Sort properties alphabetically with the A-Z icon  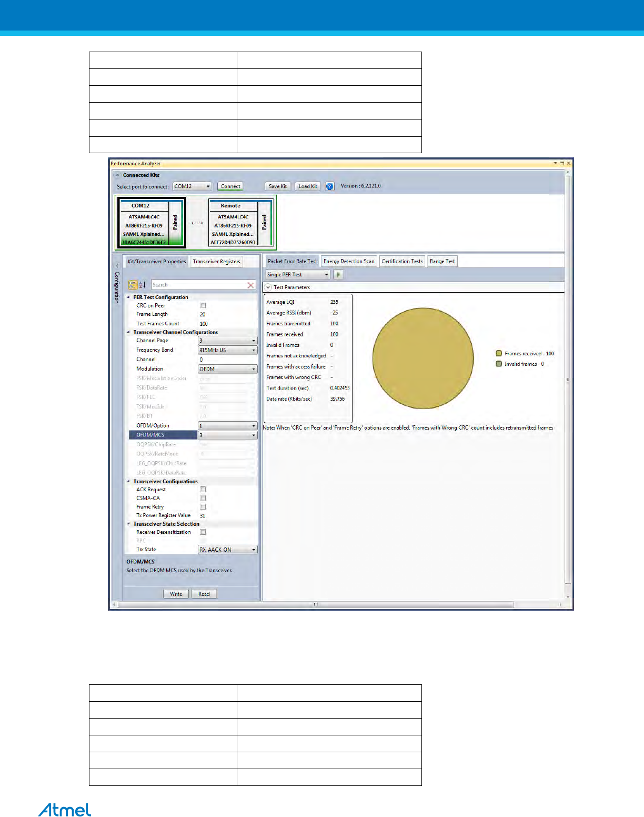click(142, 285)
